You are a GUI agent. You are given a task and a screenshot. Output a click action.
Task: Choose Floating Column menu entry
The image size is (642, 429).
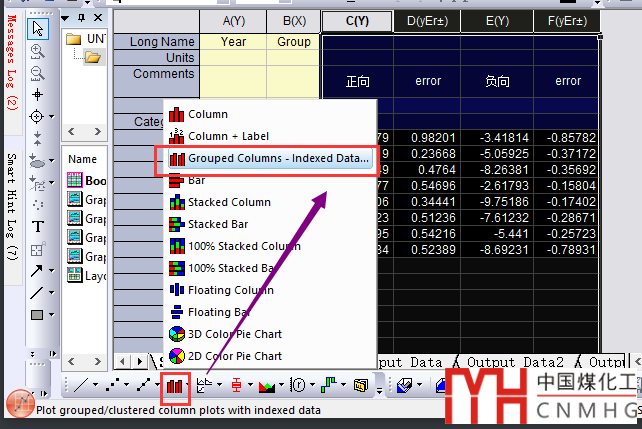pos(270,290)
